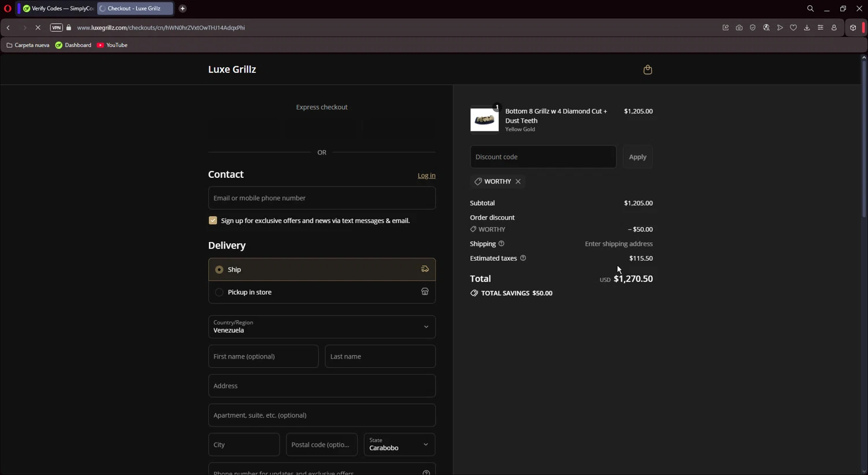Click the send/flow arrow icon
The height and width of the screenshot is (475, 868).
tap(780, 28)
